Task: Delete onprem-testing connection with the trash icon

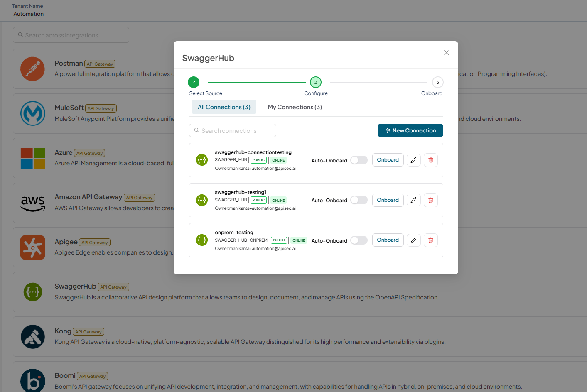Action: [x=431, y=240]
